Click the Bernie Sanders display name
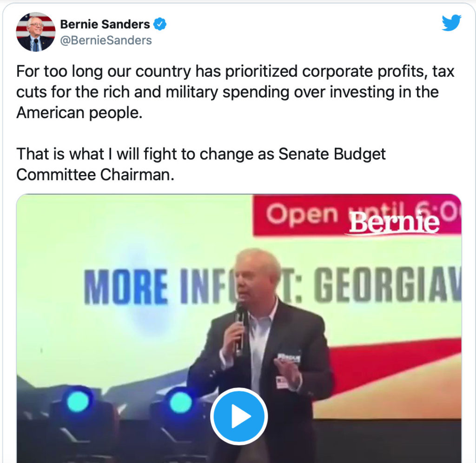This screenshot has width=476, height=463. (105, 24)
